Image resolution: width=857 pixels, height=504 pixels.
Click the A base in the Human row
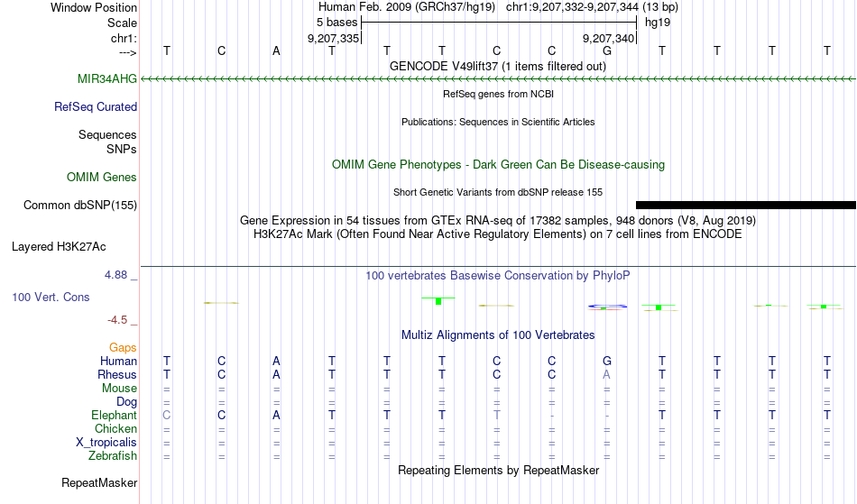pos(277,361)
